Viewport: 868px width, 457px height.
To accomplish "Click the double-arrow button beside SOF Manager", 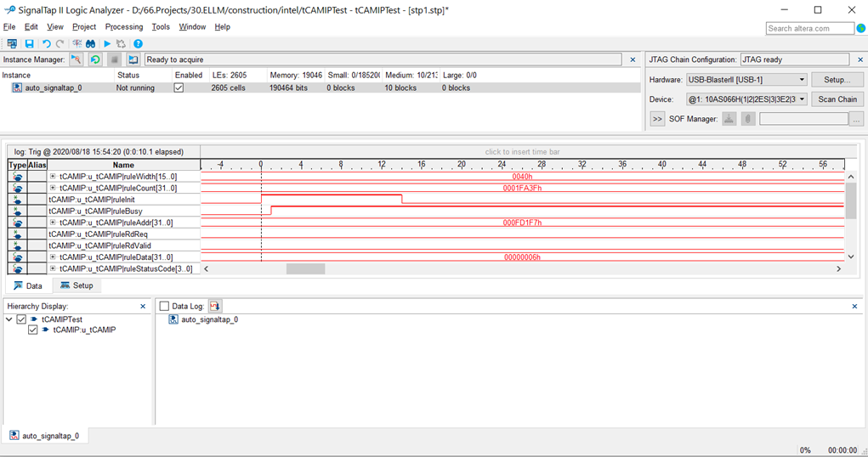I will [657, 118].
